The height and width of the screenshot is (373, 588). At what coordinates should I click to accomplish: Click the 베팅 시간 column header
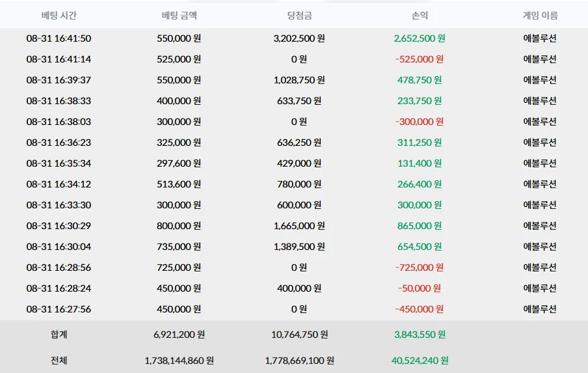(x=59, y=16)
